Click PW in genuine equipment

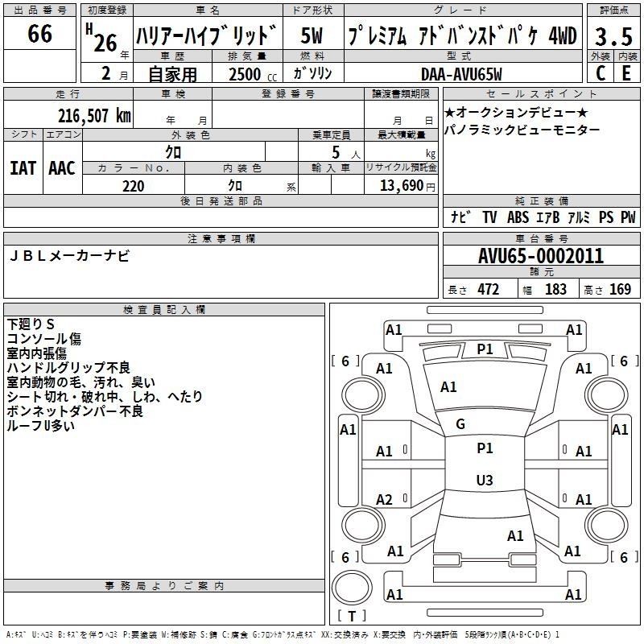(x=628, y=217)
